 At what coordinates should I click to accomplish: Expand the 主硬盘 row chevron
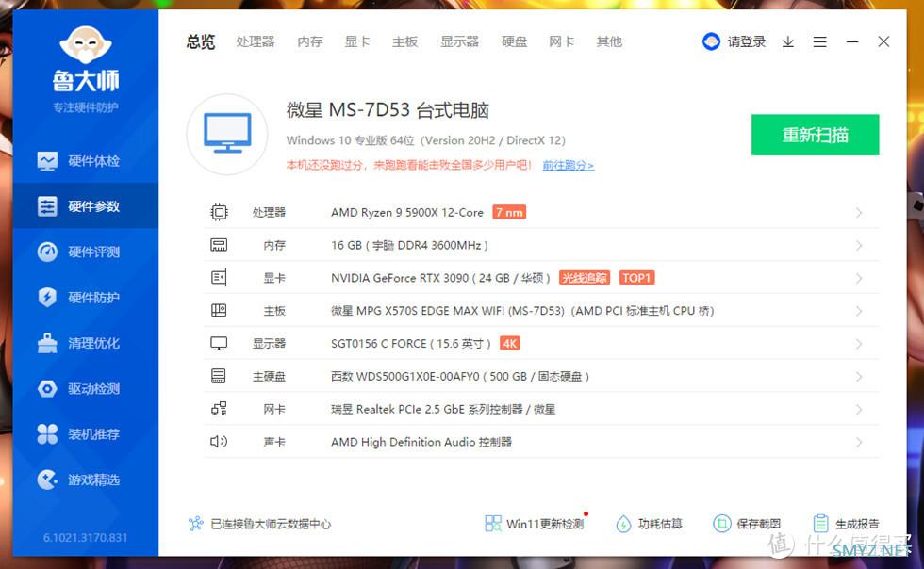pyautogui.click(x=859, y=377)
